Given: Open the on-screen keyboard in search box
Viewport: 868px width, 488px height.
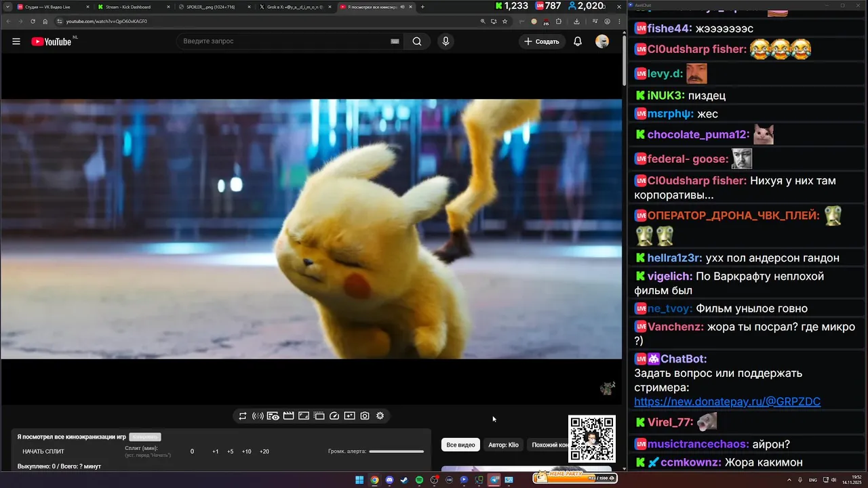Looking at the screenshot, I should click(395, 41).
